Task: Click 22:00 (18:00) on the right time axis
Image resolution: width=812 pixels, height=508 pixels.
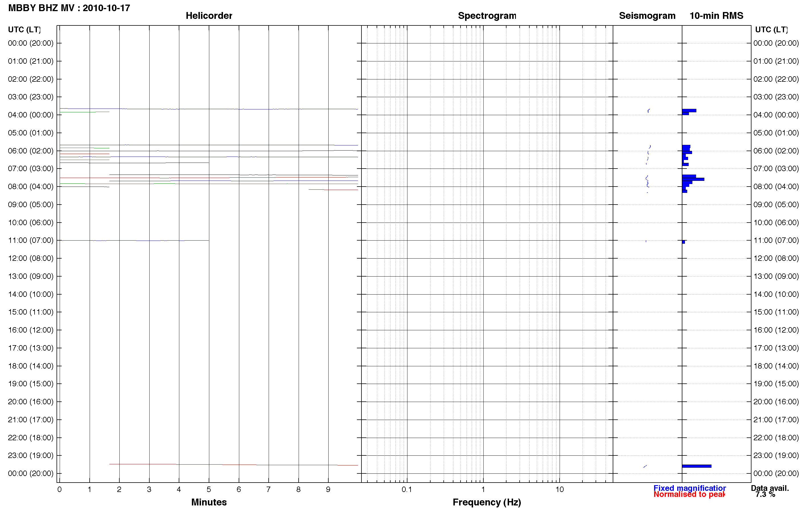Action: coord(776,437)
